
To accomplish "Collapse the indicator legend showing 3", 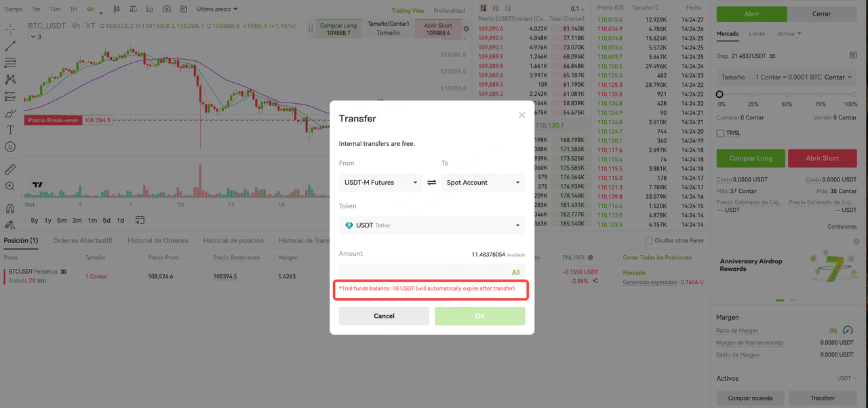I will tap(37, 37).
